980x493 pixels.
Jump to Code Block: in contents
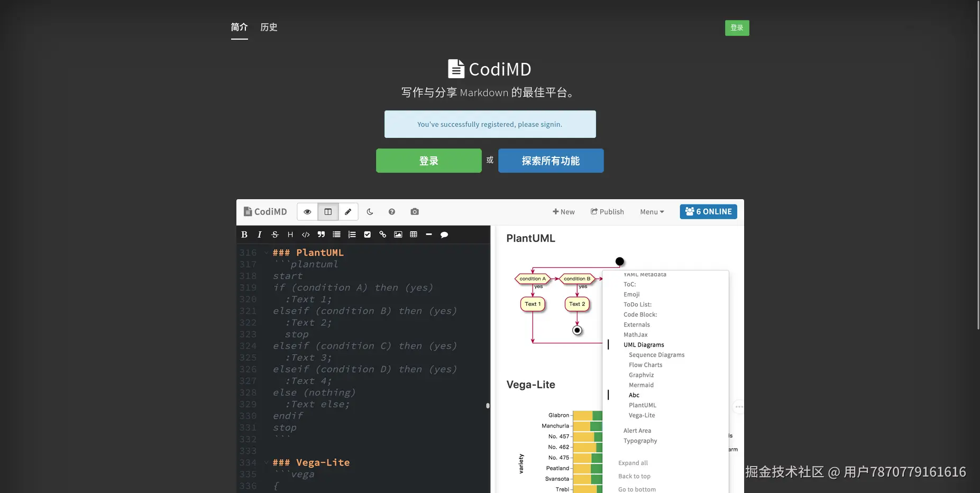coord(640,314)
